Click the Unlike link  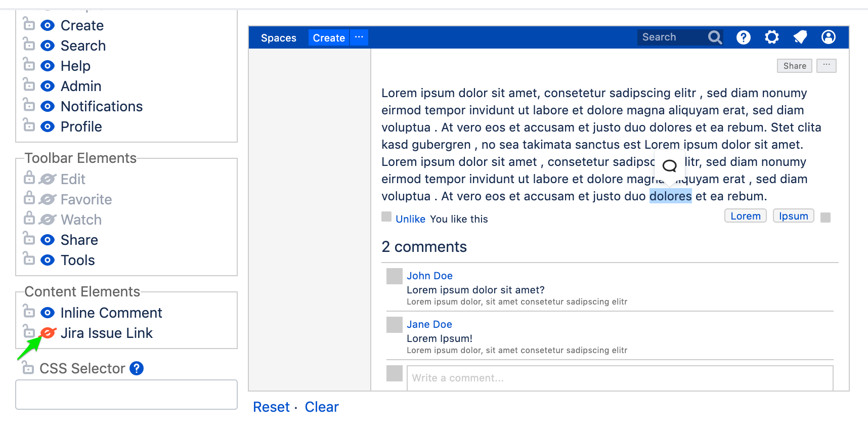pos(410,219)
